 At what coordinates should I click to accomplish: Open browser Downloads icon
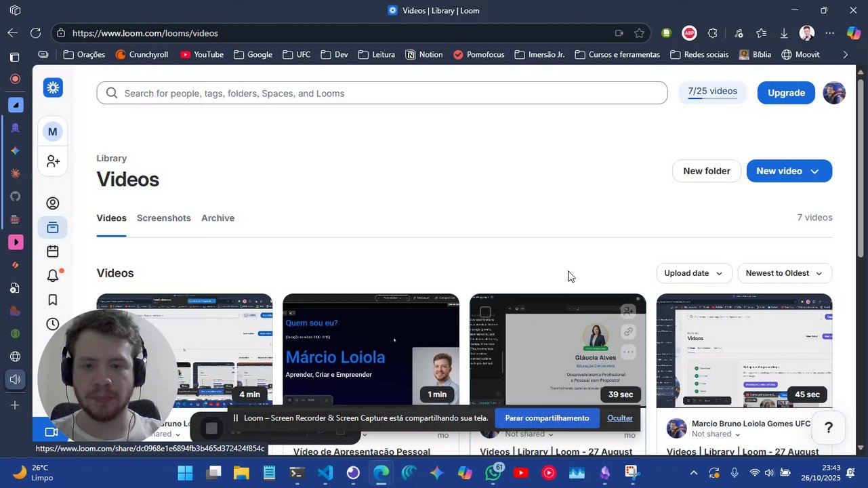[784, 33]
